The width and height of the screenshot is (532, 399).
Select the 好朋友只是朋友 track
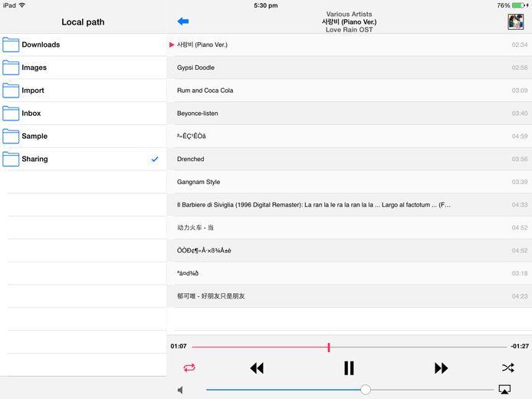[349, 295]
